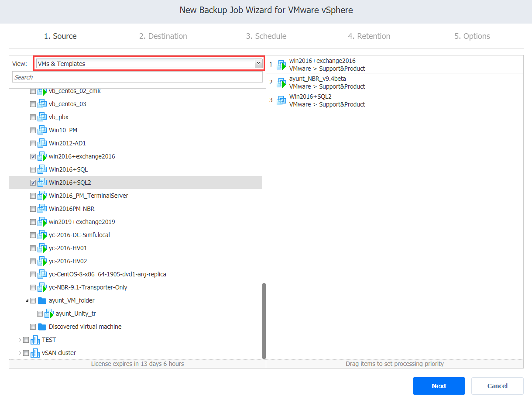Jump to the 4. Retention step
This screenshot has width=532, height=403.
(369, 36)
